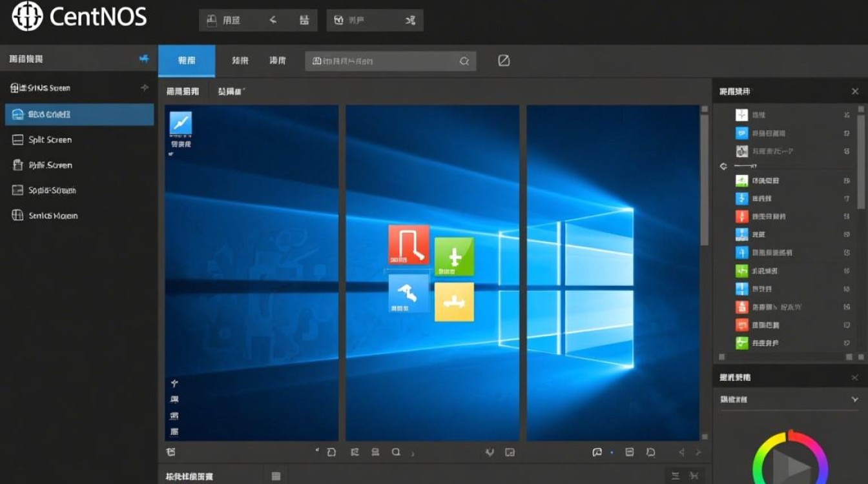Screen dimensions: 868x484
Task: Click the edit pencil icon beside search bar
Action: click(504, 61)
